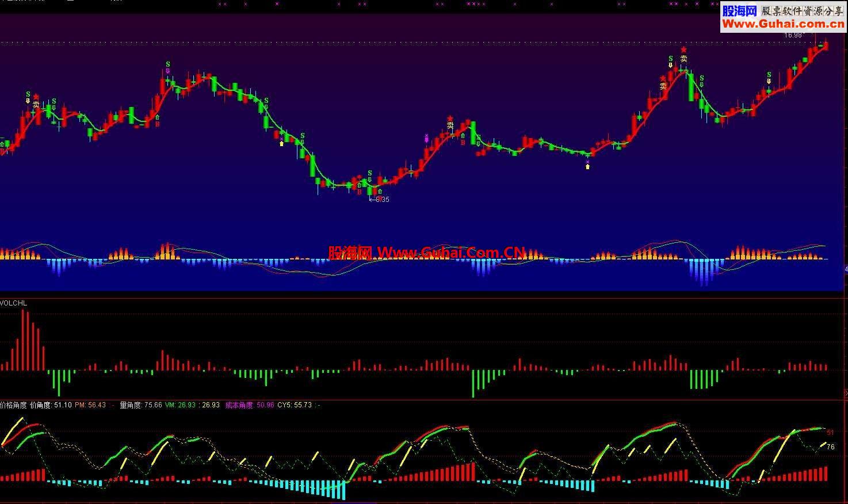Click the 5.35 low price label
848x504 pixels.
click(383, 200)
